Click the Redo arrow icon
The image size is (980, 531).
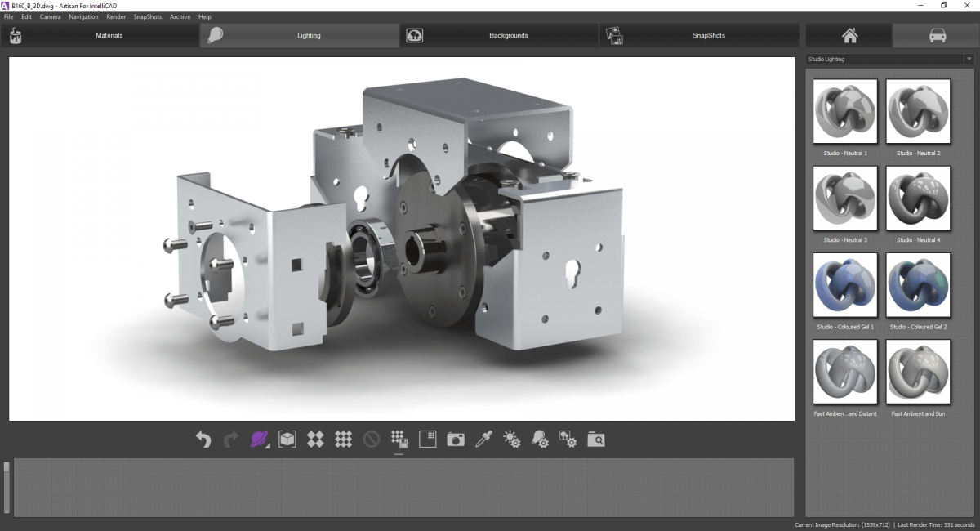[230, 439]
